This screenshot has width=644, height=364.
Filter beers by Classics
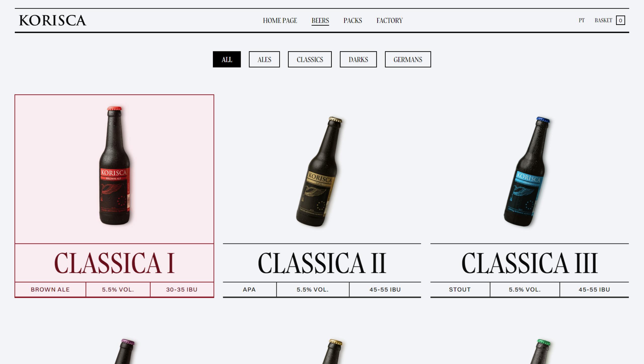(310, 59)
